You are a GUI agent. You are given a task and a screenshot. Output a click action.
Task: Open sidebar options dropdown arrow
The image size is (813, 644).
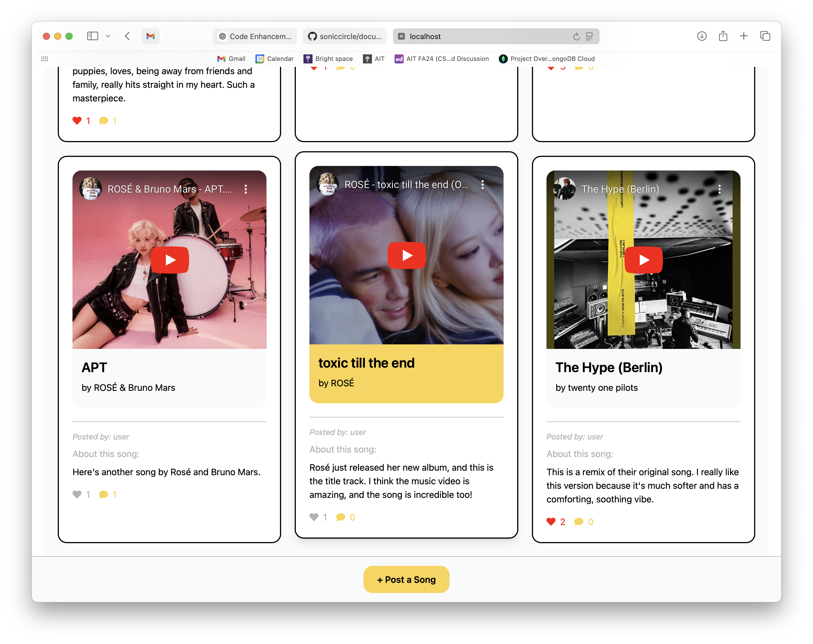pos(108,36)
